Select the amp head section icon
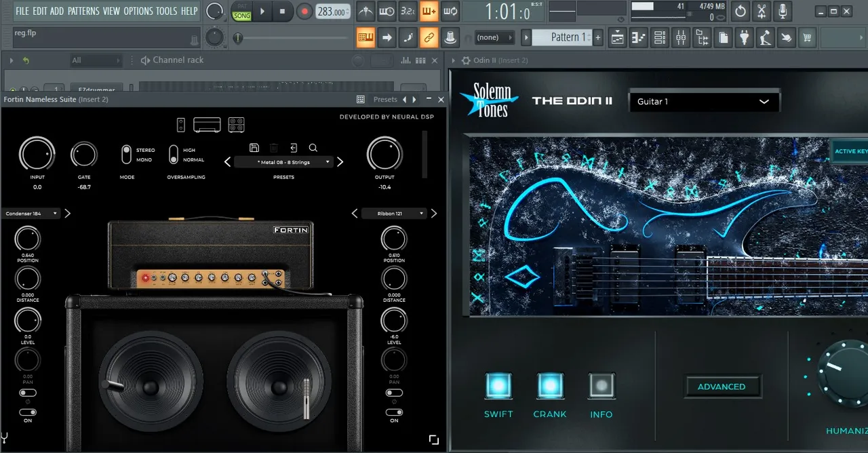Image resolution: width=868 pixels, height=453 pixels. point(207,125)
